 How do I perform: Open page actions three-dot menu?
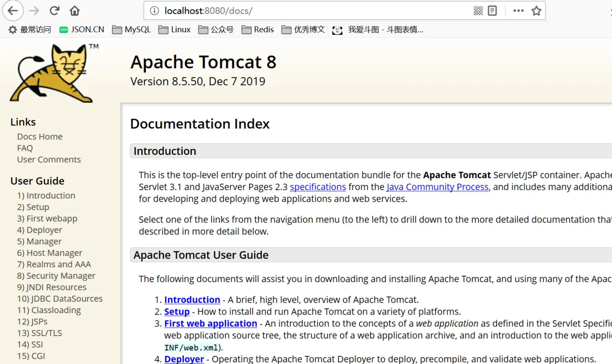pos(518,11)
